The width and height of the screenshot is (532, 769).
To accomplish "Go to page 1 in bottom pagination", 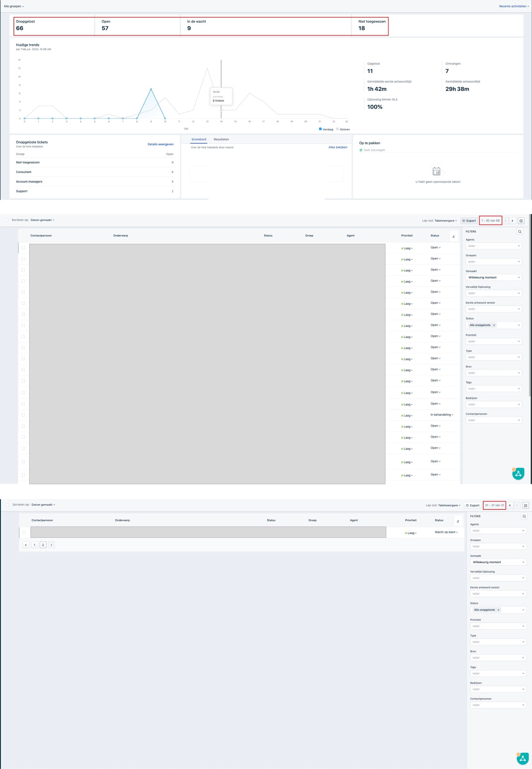I will pyautogui.click(x=34, y=545).
